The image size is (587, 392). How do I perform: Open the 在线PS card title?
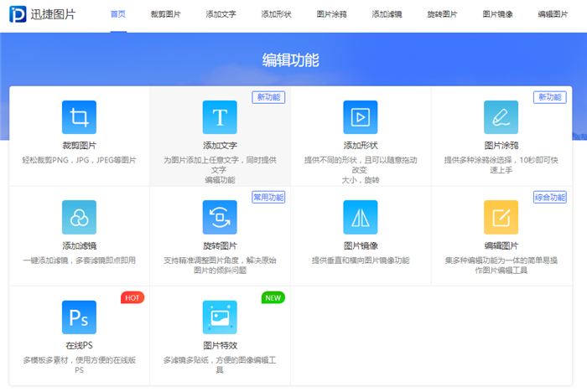pyautogui.click(x=79, y=346)
